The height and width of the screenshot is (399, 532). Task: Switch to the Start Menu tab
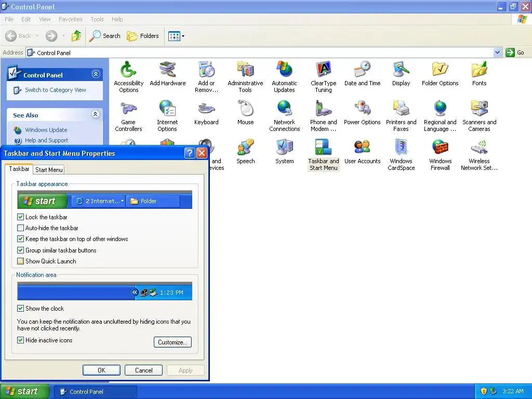49,170
